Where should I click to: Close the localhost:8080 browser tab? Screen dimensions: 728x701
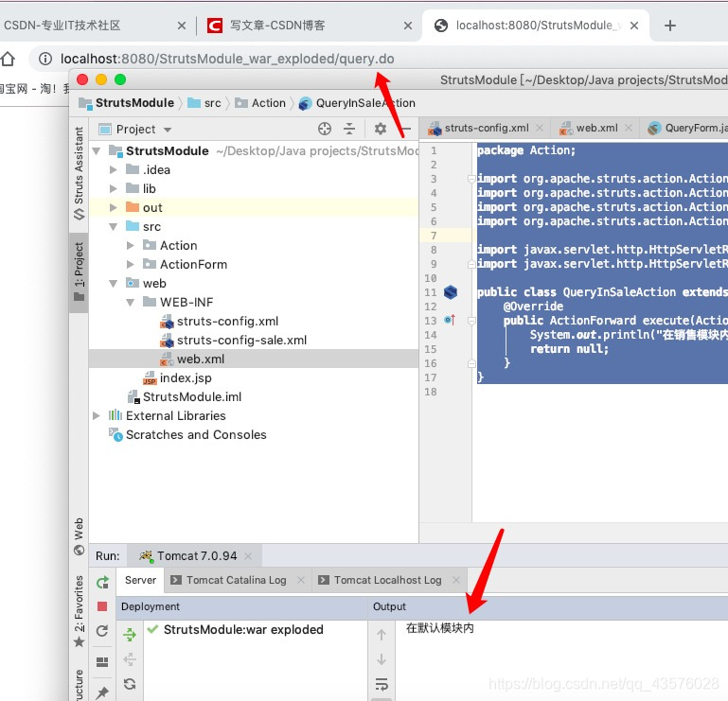tap(634, 26)
